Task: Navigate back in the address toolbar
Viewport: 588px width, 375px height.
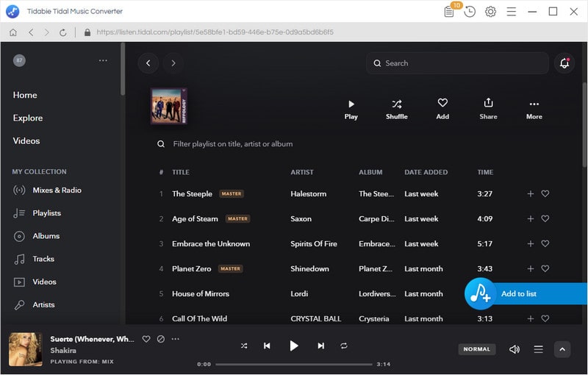Action: point(31,32)
